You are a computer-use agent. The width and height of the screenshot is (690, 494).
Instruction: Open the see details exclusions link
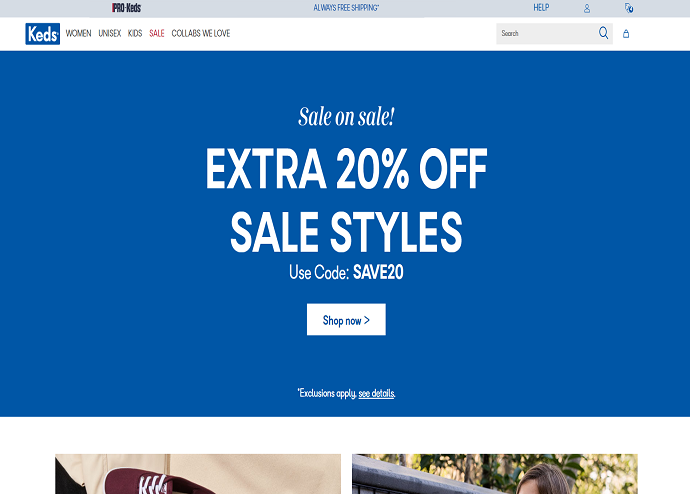point(377,393)
